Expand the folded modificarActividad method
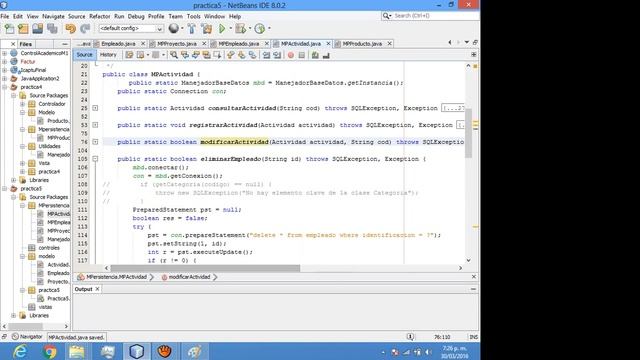Viewport: 640px width, 360px height. pos(95,142)
